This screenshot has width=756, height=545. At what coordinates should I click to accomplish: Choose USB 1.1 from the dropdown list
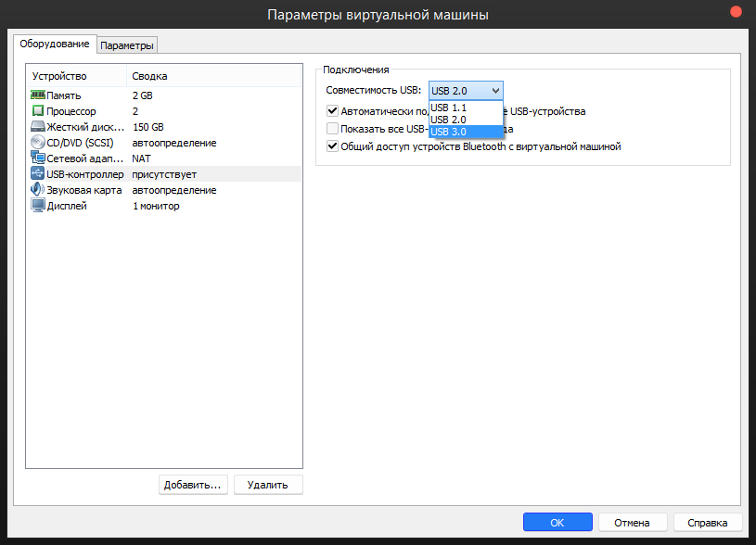[x=449, y=108]
